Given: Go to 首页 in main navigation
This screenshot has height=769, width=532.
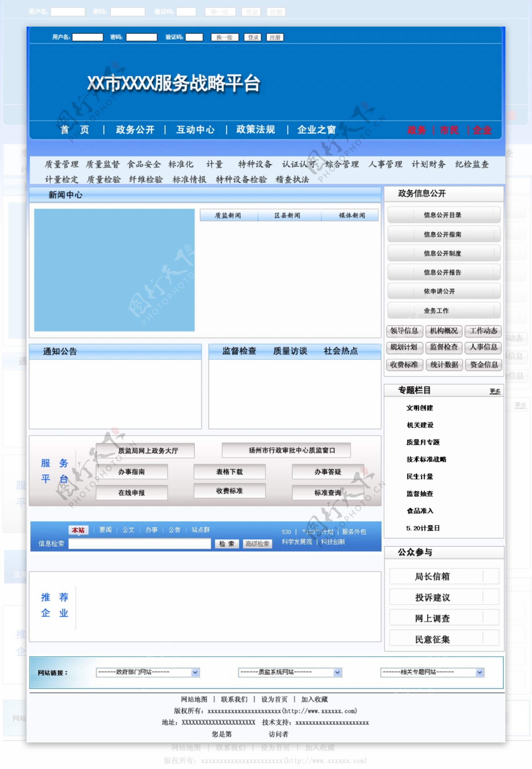Looking at the screenshot, I should [x=75, y=129].
